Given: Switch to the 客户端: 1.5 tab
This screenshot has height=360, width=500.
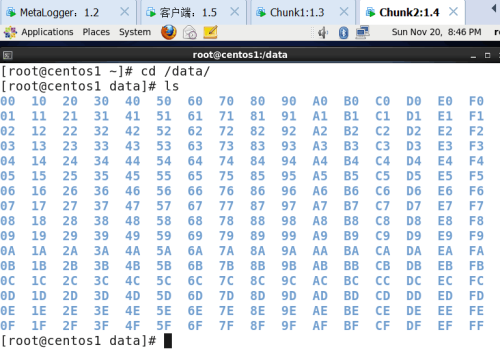Looking at the screenshot, I should pos(193,13).
